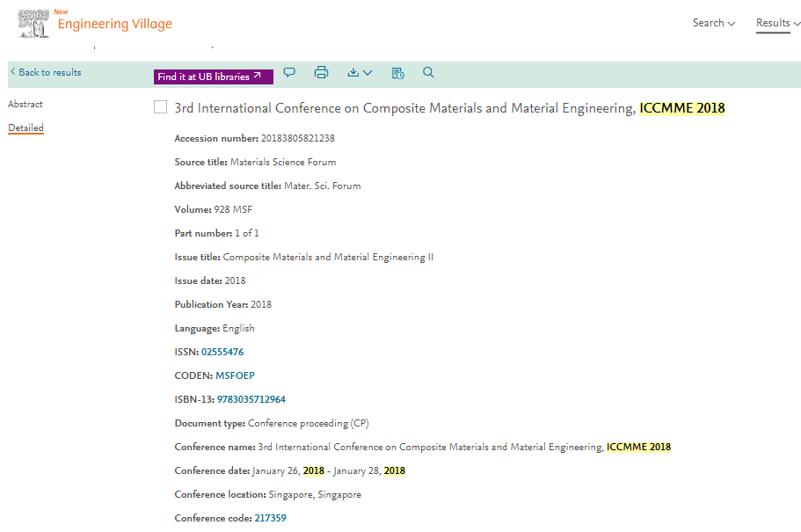
Task: Click the conference location Singapore, Singapore
Action: click(x=315, y=495)
